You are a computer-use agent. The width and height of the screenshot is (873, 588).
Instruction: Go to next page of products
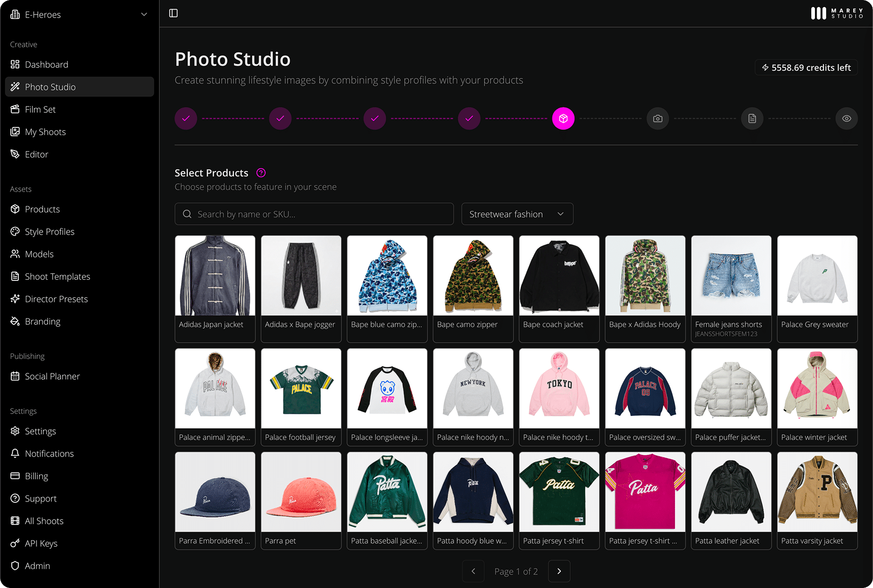coord(559,571)
